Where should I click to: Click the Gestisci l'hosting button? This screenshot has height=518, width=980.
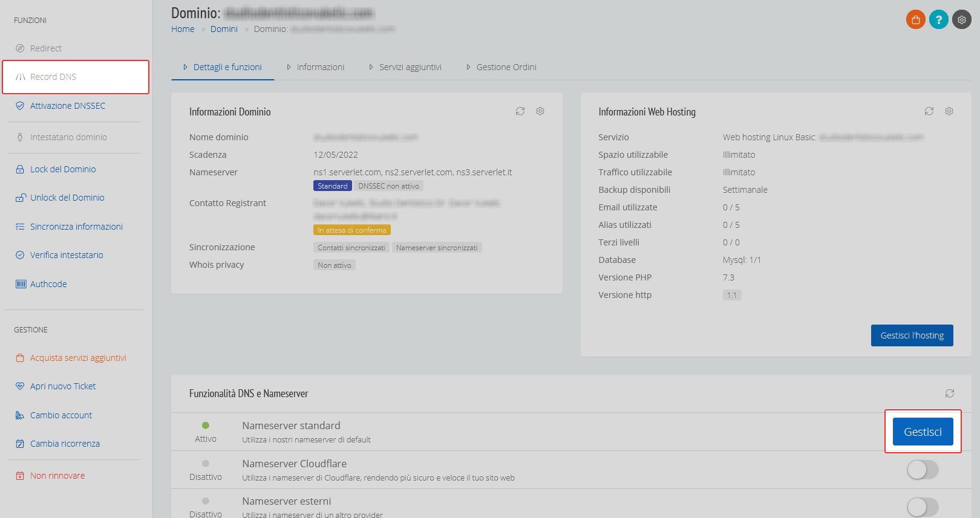click(912, 335)
